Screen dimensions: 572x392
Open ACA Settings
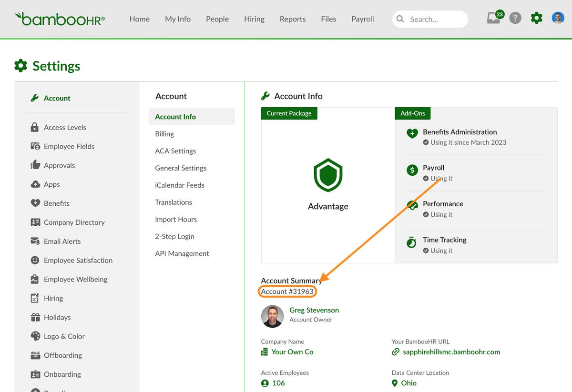pos(175,151)
